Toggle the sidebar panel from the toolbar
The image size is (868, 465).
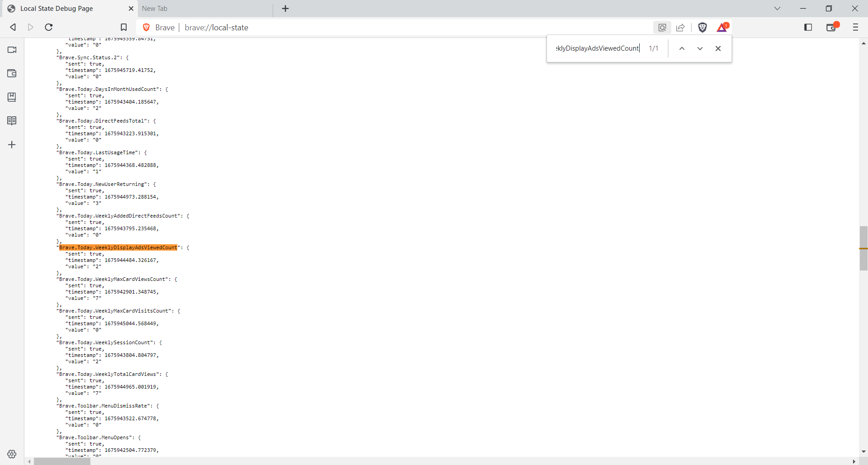808,27
